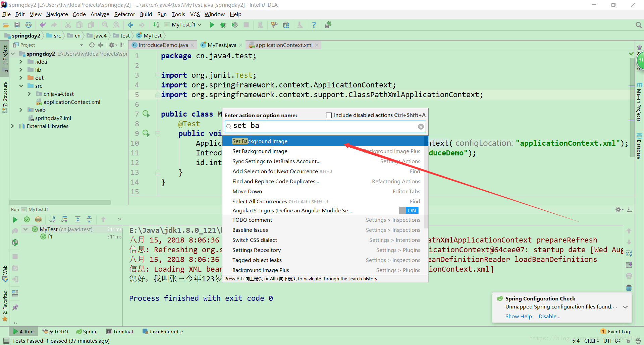Screen dimensions: 644x345
Task: Click the Synchronize refresh icon in the toolbar
Action: [x=29, y=25]
